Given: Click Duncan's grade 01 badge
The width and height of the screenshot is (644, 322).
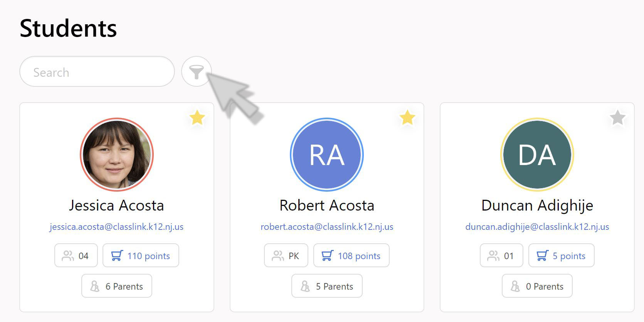Looking at the screenshot, I should pos(501,256).
